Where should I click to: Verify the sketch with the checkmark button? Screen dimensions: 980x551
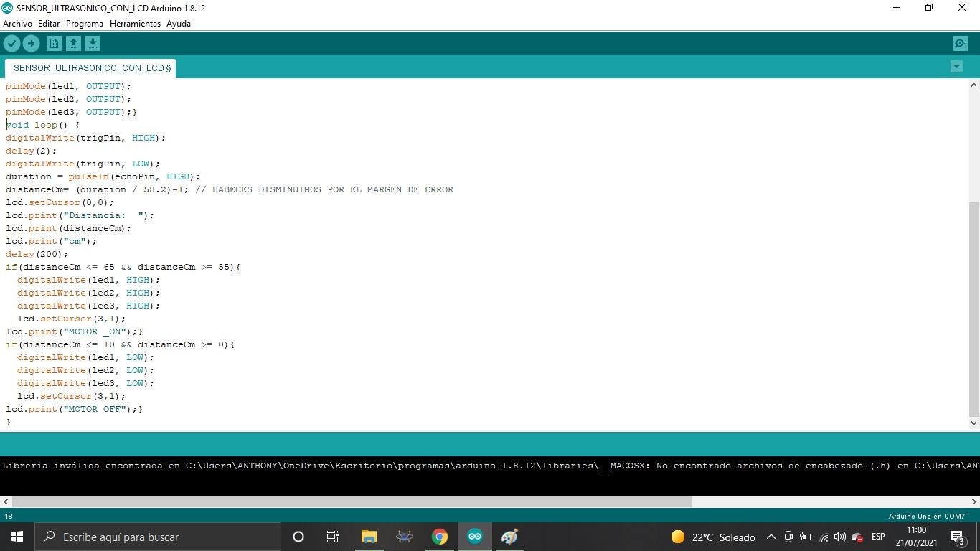pos(11,44)
